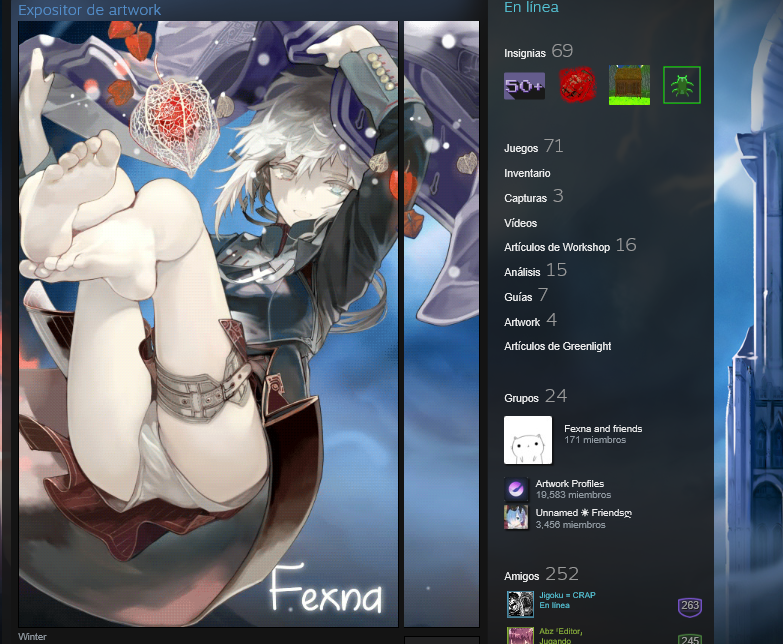This screenshot has height=644, width=783.
Task: Open the wooden cabin pixel badge
Action: coord(629,85)
